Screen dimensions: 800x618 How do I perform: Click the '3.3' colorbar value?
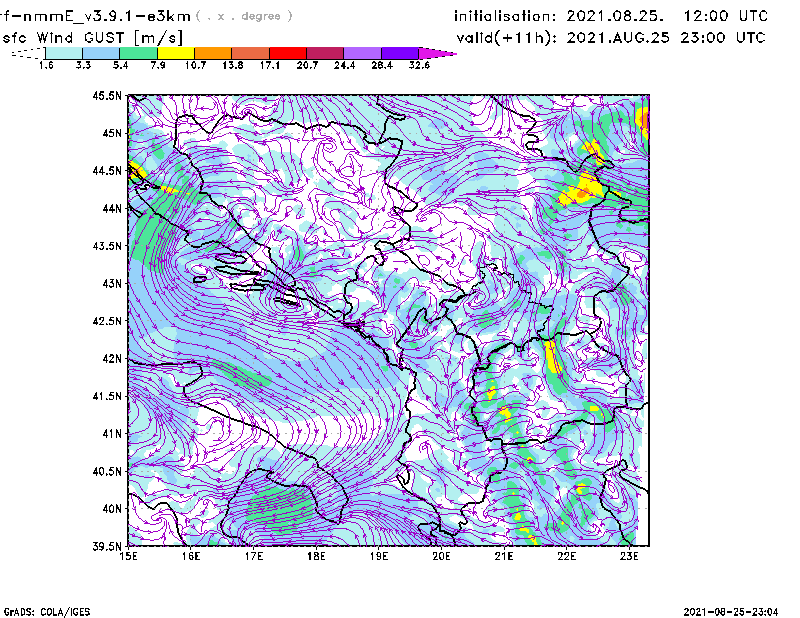(x=83, y=65)
